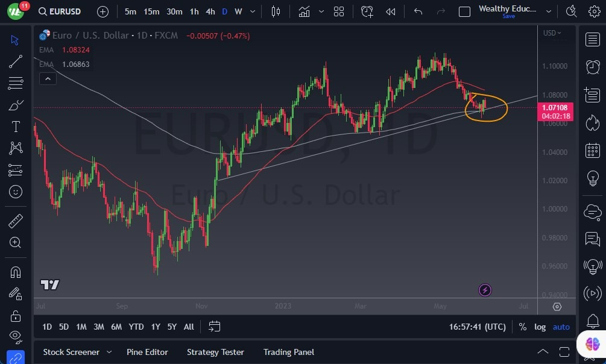Create an alert using the alarm clock icon
Screen dimensions: 606x364
tap(367, 11)
